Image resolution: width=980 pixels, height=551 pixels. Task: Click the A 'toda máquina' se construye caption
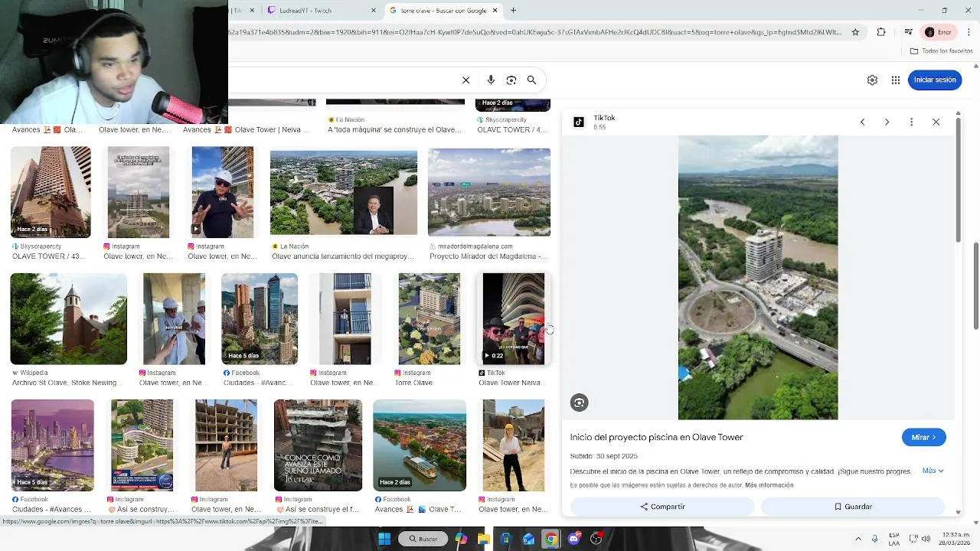(394, 130)
